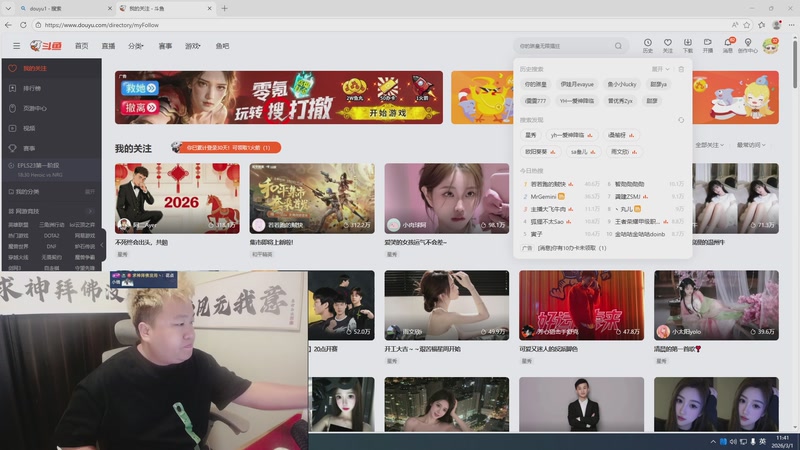Click the Douyu (斗鱼) logo
Screen dimensions: 800x450
[x=46, y=46]
